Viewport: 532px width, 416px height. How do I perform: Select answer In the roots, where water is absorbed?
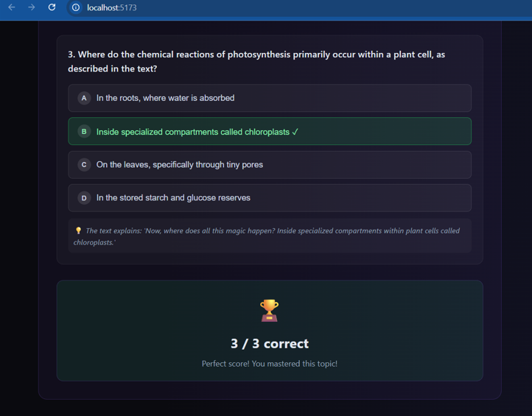pos(270,99)
